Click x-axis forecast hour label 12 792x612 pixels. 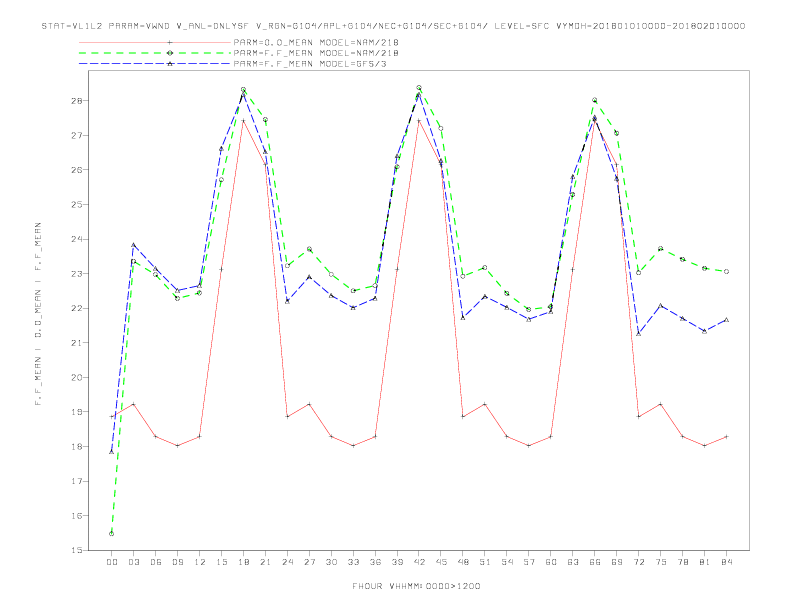200,562
